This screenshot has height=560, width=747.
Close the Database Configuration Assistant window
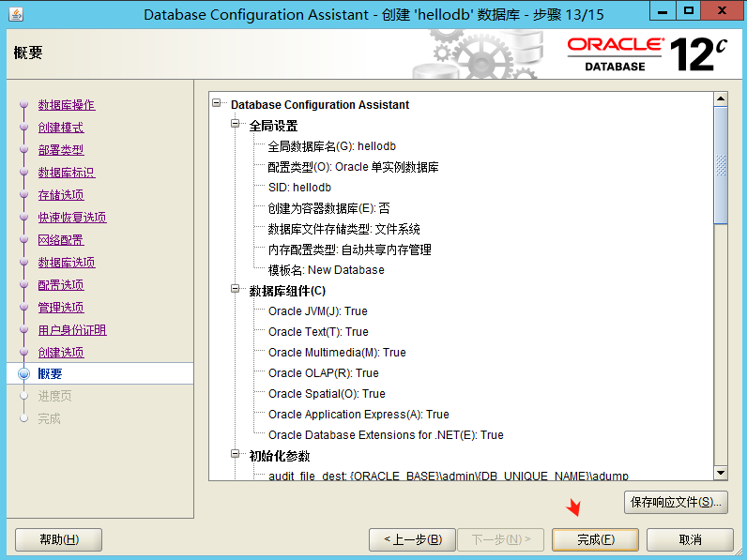tap(722, 11)
